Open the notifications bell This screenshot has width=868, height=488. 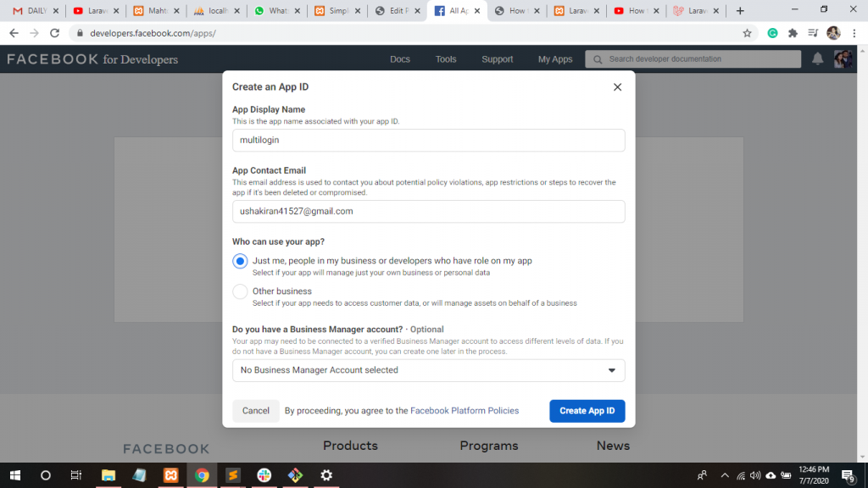tap(818, 58)
